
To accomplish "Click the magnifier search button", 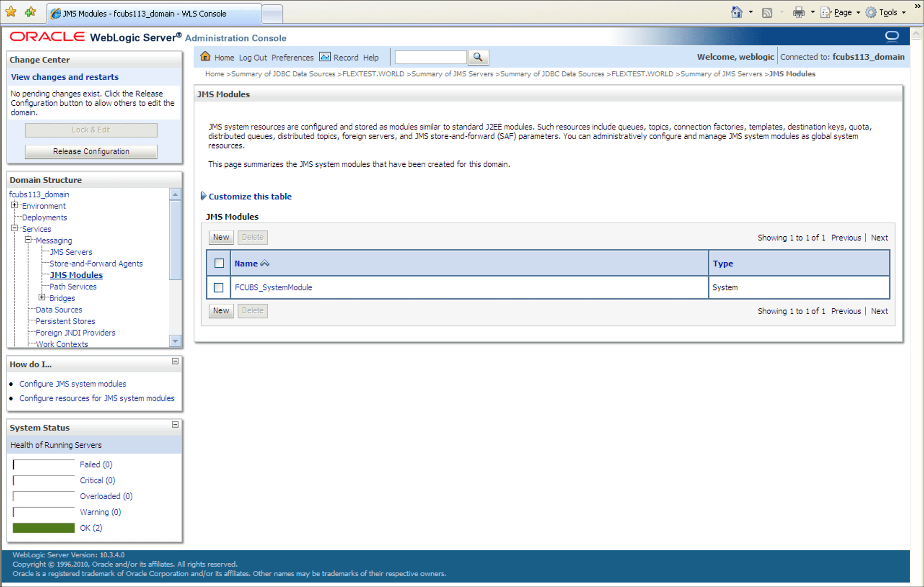I will point(478,57).
